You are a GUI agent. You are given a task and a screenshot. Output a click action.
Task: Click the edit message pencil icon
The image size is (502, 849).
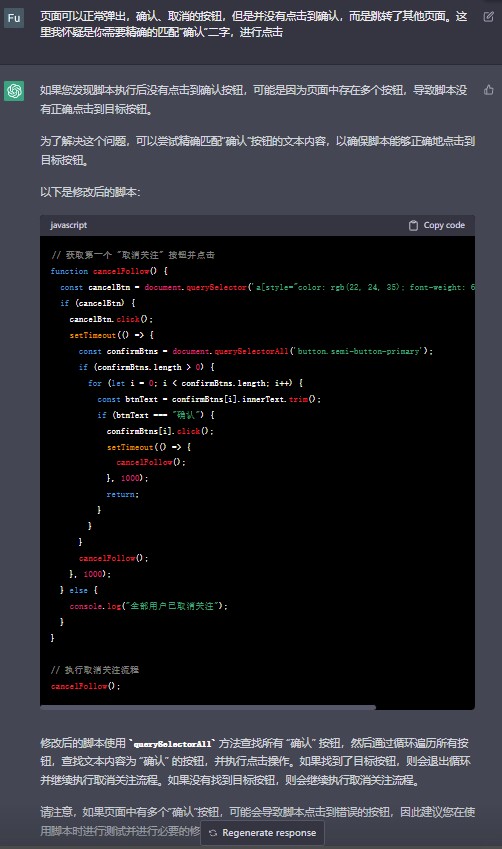(488, 16)
